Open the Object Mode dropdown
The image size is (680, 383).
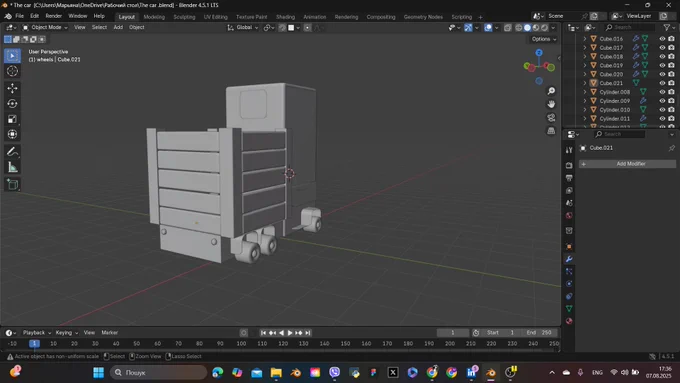coord(45,27)
